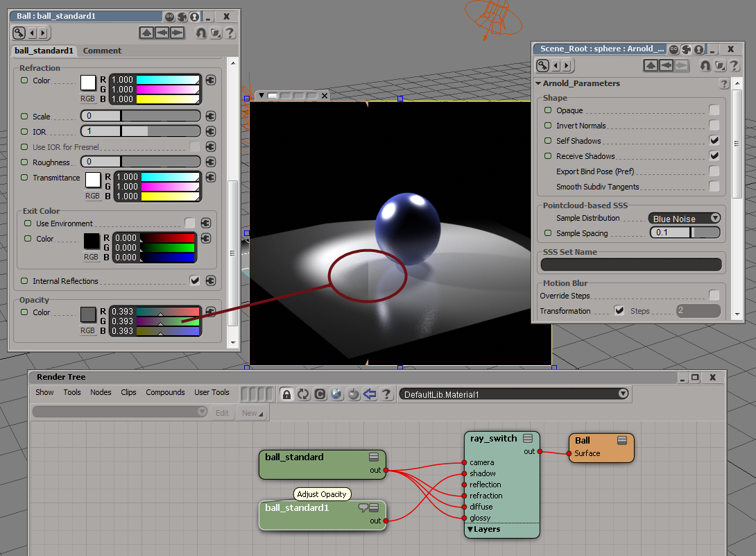Click the up-arrow icon in ball_standard1 panel
Viewport: 756px width, 556px height.
[146, 33]
